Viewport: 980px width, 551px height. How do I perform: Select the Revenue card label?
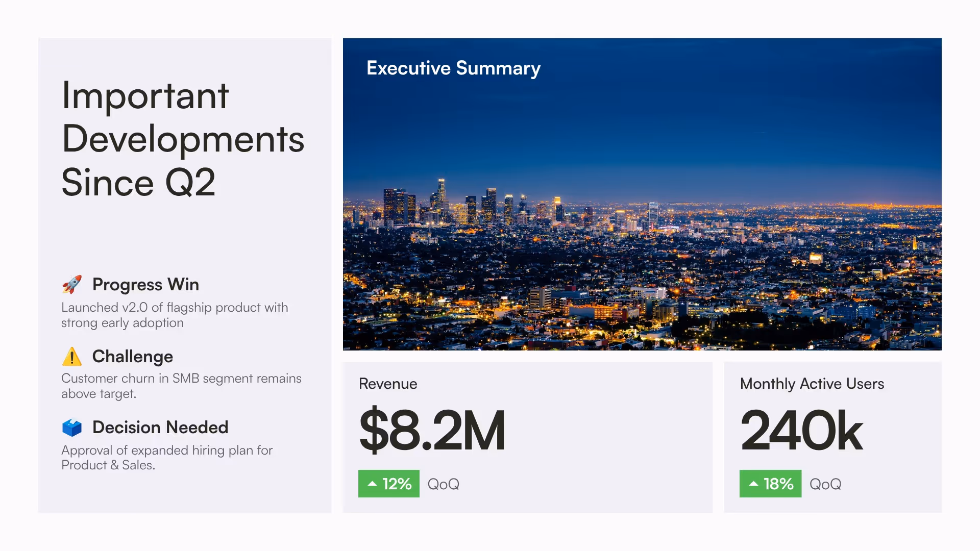pos(388,384)
